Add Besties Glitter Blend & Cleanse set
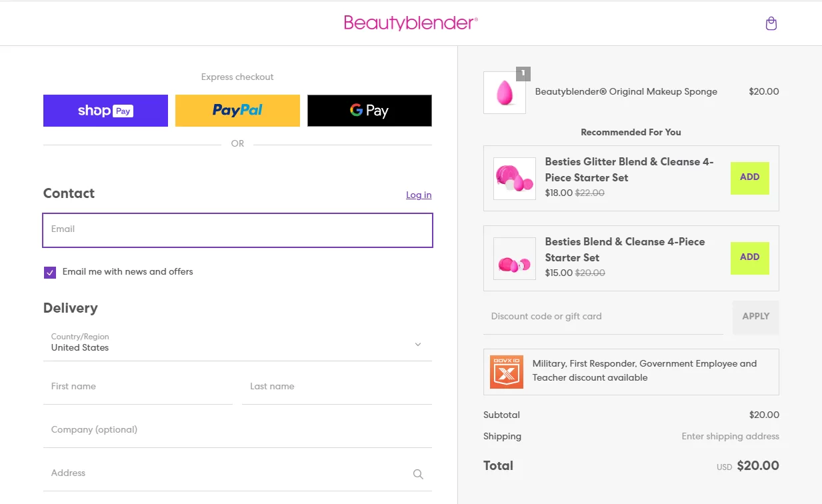The image size is (822, 504). tap(750, 178)
